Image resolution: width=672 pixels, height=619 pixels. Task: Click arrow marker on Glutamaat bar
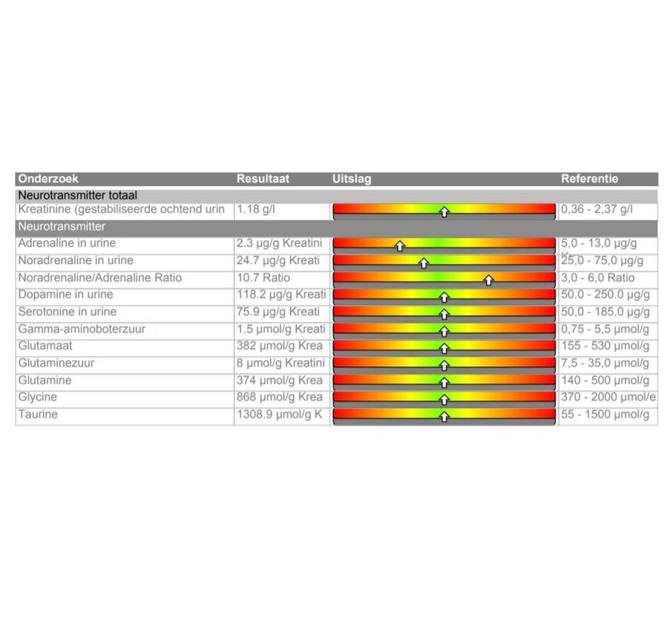[445, 349]
